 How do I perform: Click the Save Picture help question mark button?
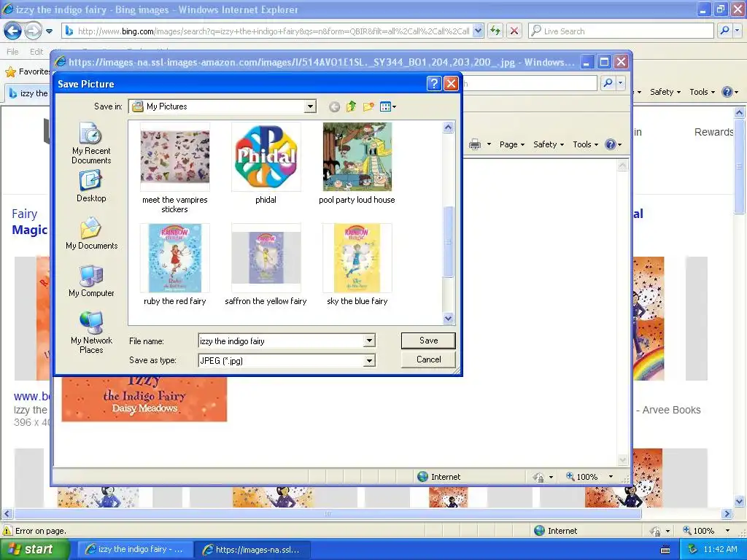[433, 84]
